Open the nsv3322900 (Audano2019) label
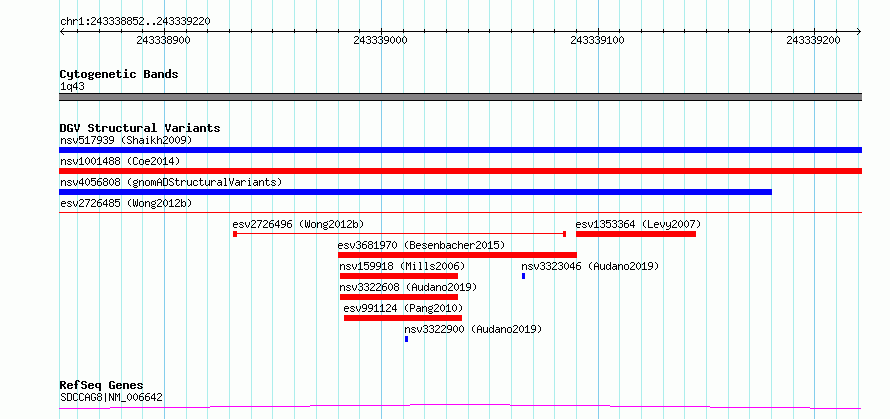 click(x=473, y=329)
